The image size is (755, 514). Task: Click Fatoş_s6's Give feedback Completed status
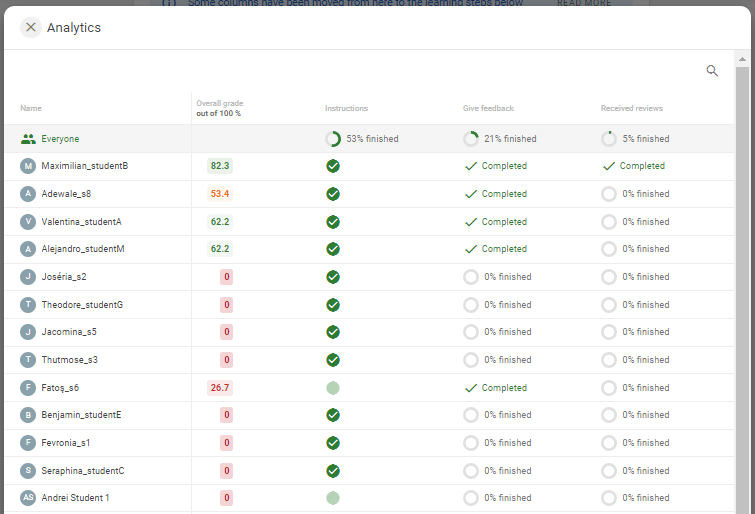(x=496, y=388)
